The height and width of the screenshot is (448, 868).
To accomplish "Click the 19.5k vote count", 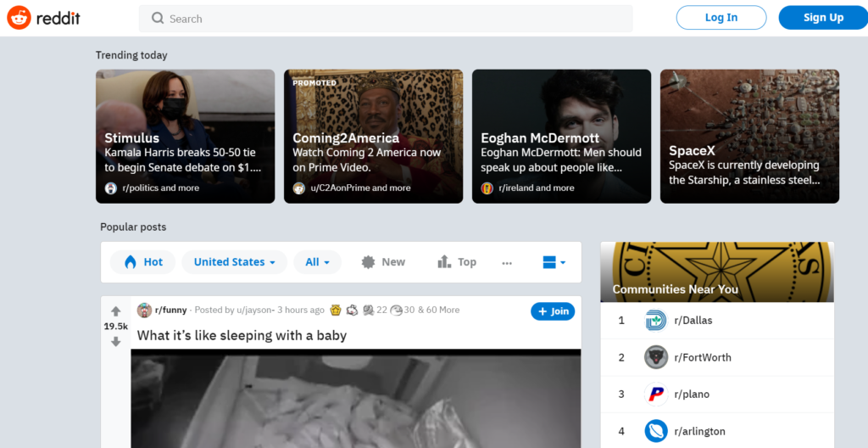I will pos(115,327).
